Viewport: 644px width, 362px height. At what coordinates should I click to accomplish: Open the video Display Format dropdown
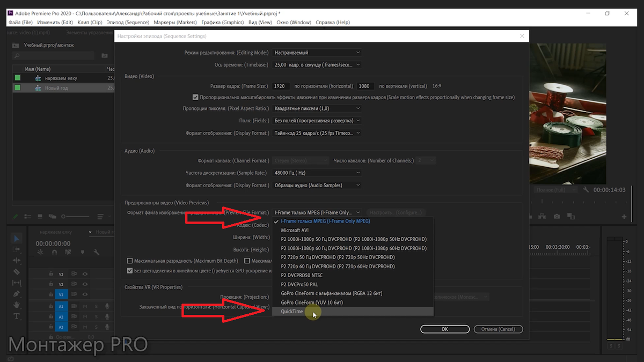pyautogui.click(x=317, y=133)
